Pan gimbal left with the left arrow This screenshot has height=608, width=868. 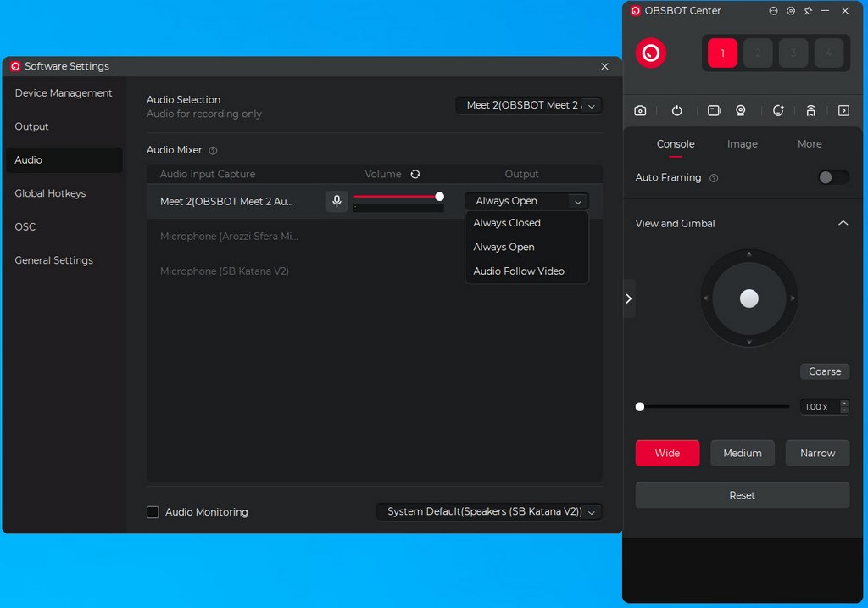tap(705, 298)
